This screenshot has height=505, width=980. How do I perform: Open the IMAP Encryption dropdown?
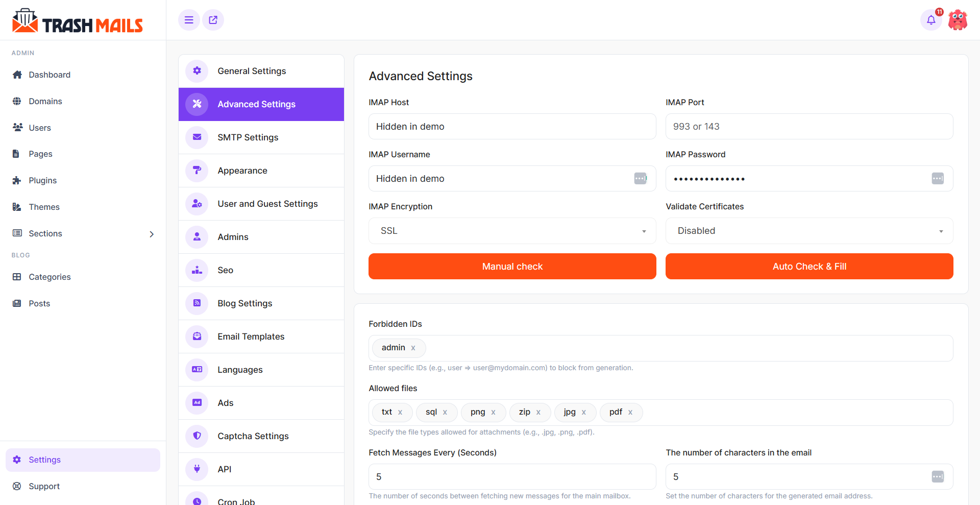click(x=512, y=231)
